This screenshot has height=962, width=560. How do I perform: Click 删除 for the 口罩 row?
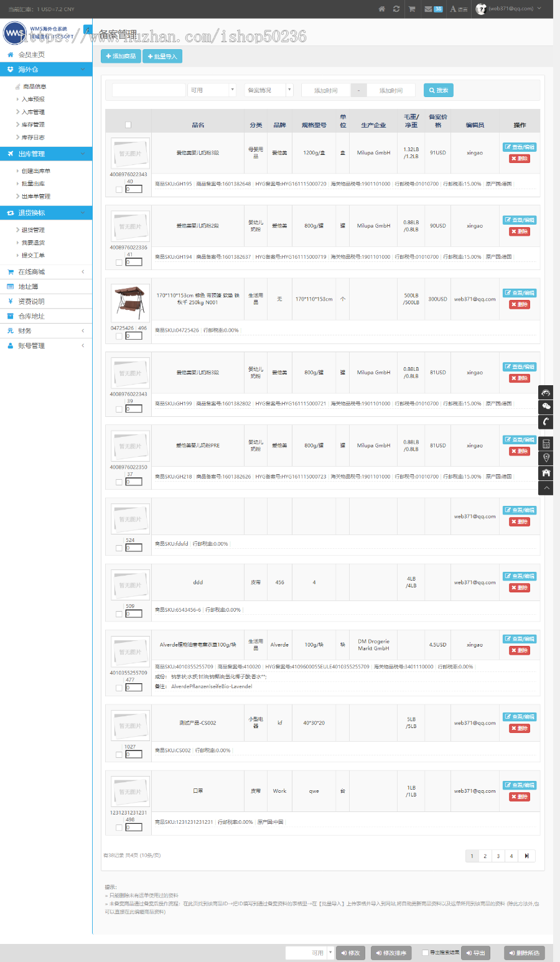[x=519, y=797]
